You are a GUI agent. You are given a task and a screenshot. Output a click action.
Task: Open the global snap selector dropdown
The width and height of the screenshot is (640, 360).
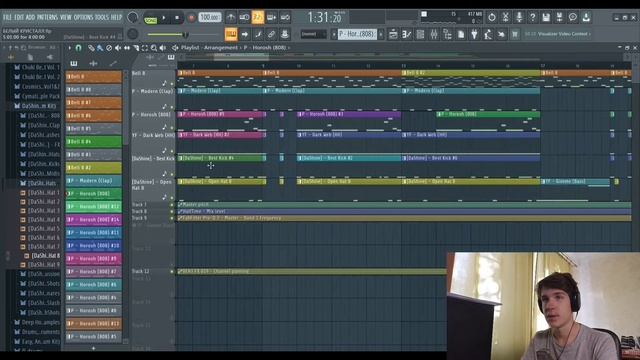coord(313,34)
